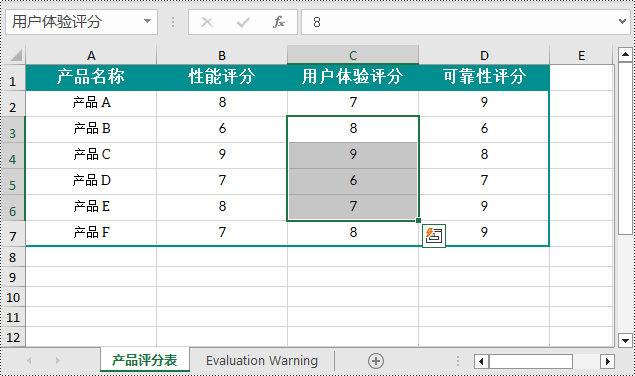Click the formula bar resize dots handle
635x376 pixels.
173,22
